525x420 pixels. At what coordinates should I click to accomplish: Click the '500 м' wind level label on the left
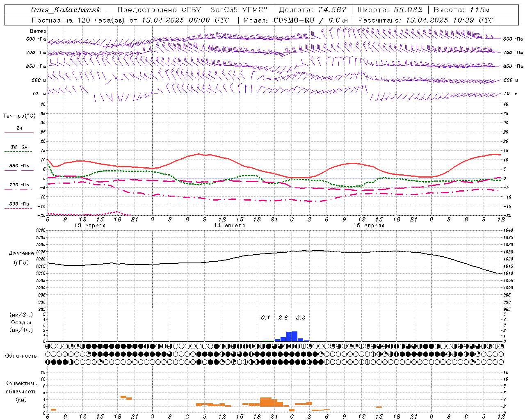pos(39,80)
